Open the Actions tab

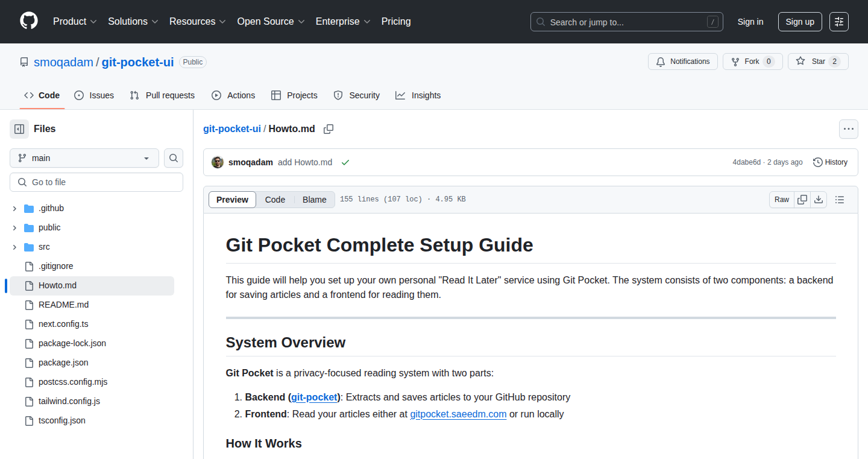(233, 95)
